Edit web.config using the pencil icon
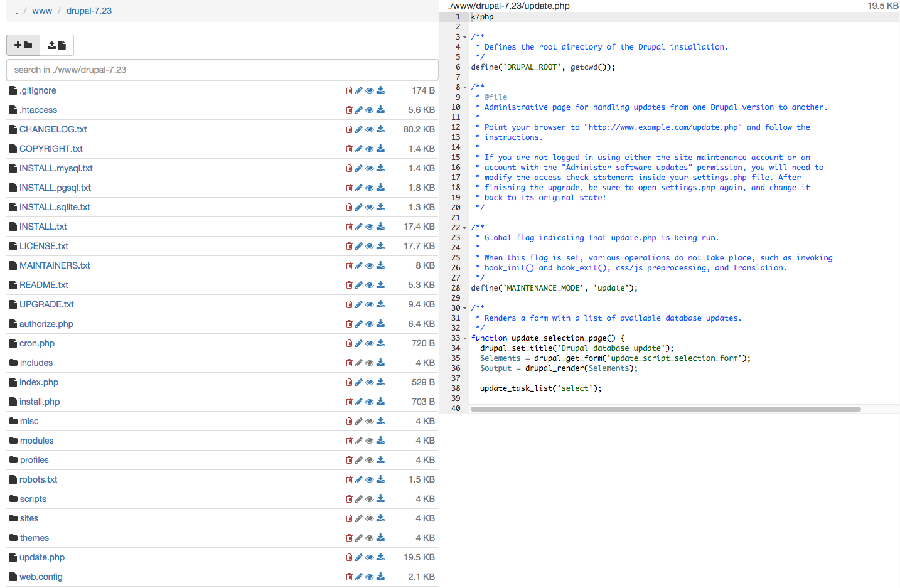Screen dimensions: 900x588 359,577
